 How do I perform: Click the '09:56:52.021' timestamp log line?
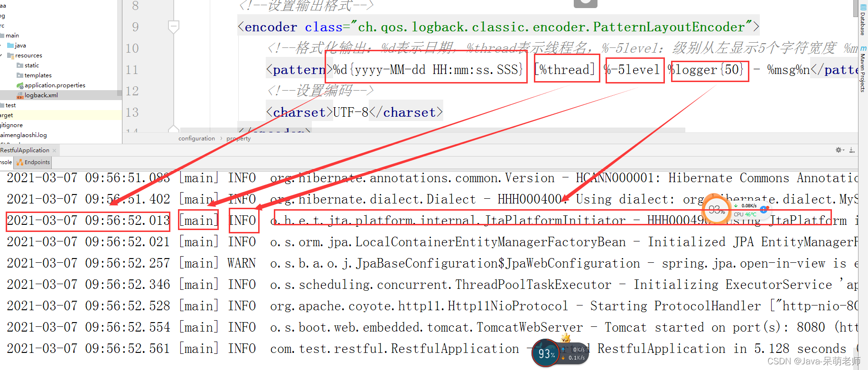(x=432, y=242)
